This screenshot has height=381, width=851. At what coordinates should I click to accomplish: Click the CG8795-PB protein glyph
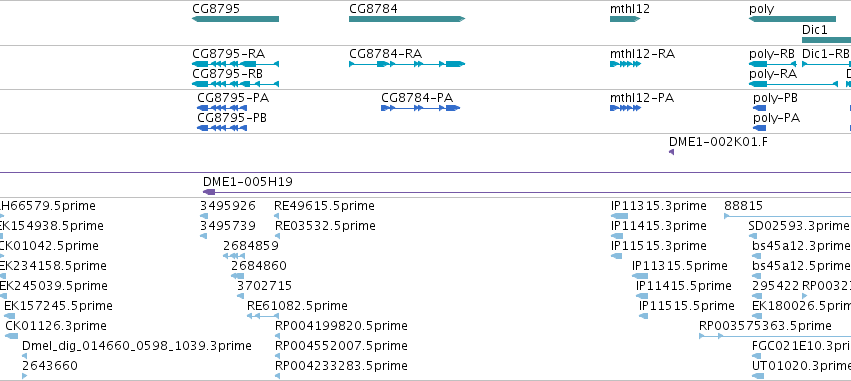click(222, 128)
